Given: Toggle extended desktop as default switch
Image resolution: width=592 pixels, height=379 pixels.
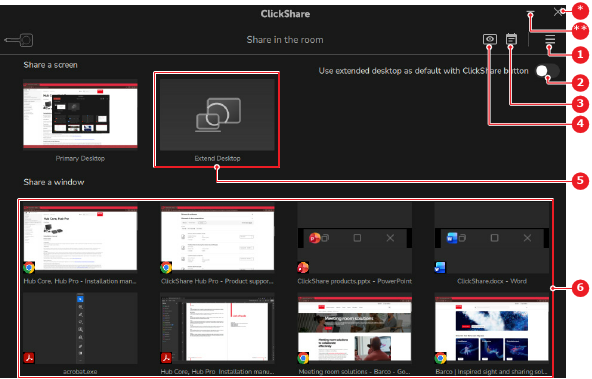Looking at the screenshot, I should point(547,71).
